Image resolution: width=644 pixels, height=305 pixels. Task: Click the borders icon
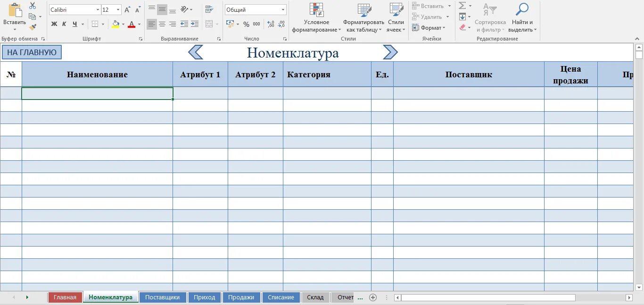[x=95, y=24]
